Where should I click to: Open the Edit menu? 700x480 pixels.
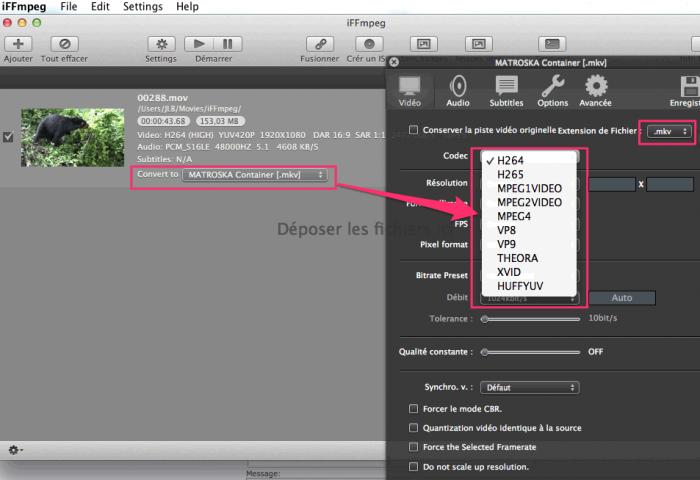[100, 7]
